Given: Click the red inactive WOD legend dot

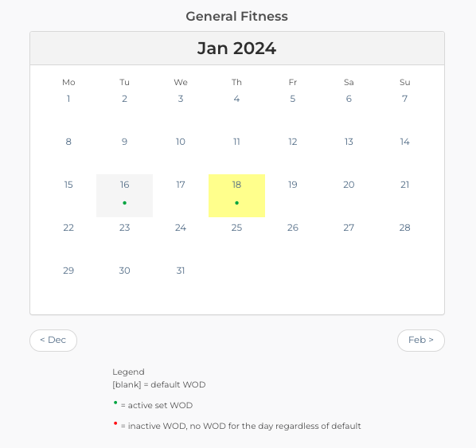Looking at the screenshot, I should (115, 423).
